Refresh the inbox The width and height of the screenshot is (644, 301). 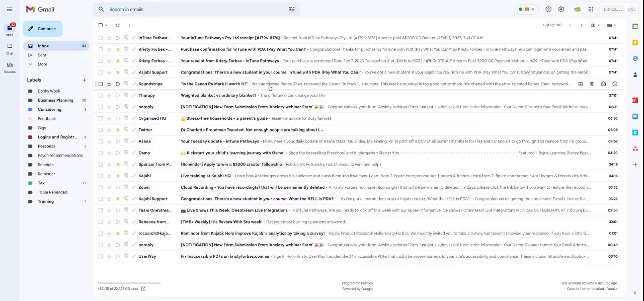(117, 25)
